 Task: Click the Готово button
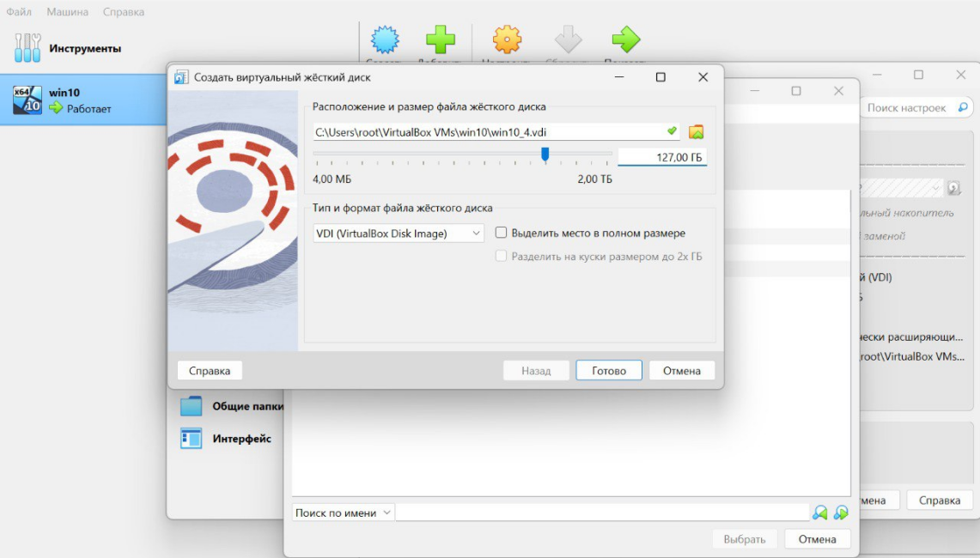[609, 371]
